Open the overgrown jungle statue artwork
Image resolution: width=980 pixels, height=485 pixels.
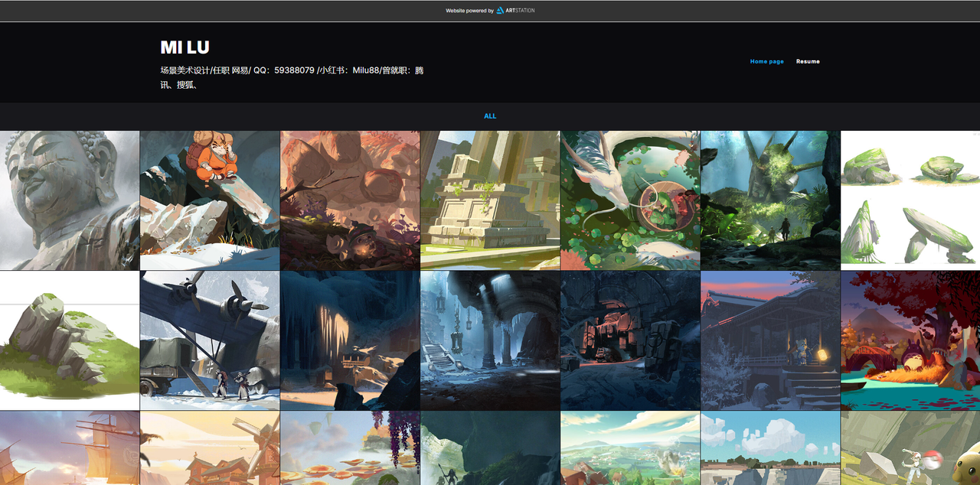(x=770, y=200)
